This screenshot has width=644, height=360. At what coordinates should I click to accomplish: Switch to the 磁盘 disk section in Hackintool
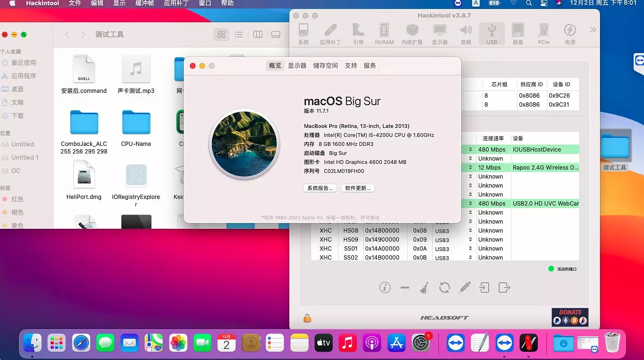[x=518, y=33]
